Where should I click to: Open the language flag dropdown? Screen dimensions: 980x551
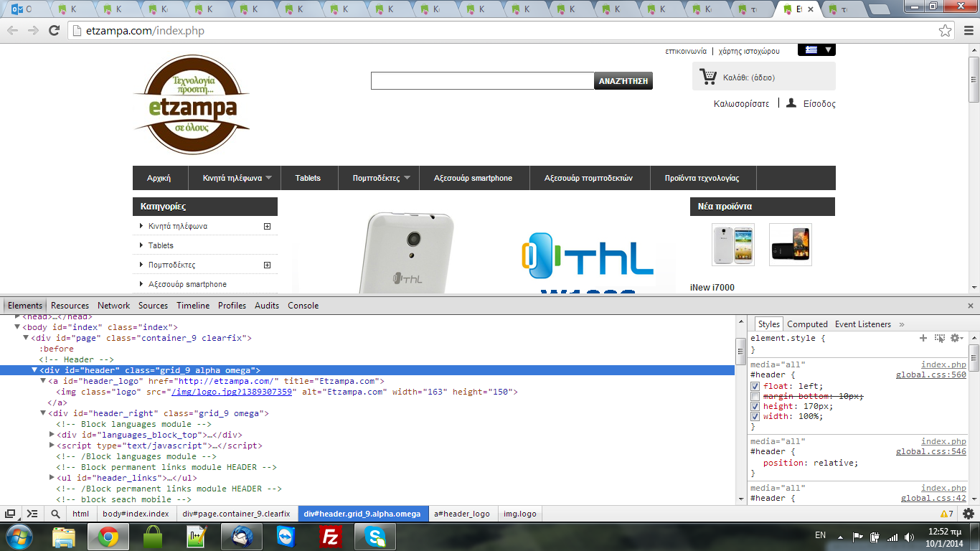(816, 50)
